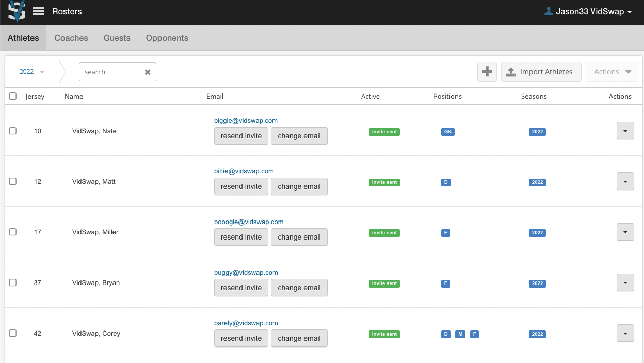Viewport: 644px width, 363px height.
Task: Click the Jersey column header
Action: click(35, 96)
